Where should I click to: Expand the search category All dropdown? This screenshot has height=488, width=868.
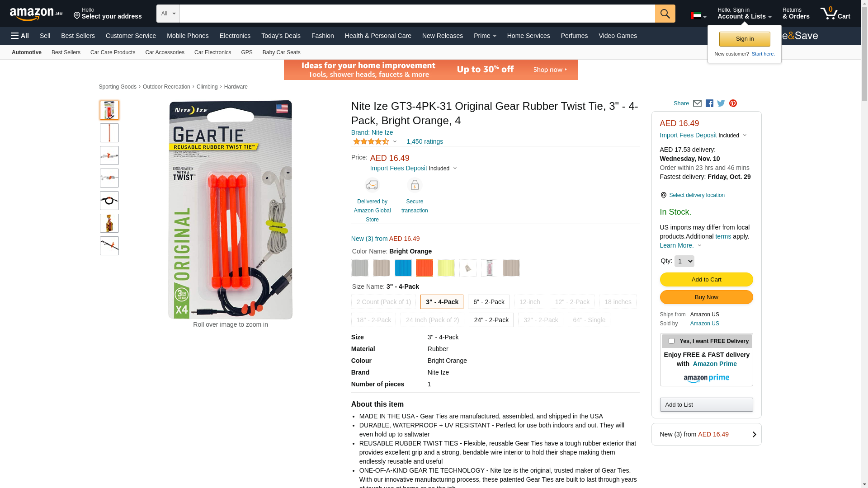[168, 14]
